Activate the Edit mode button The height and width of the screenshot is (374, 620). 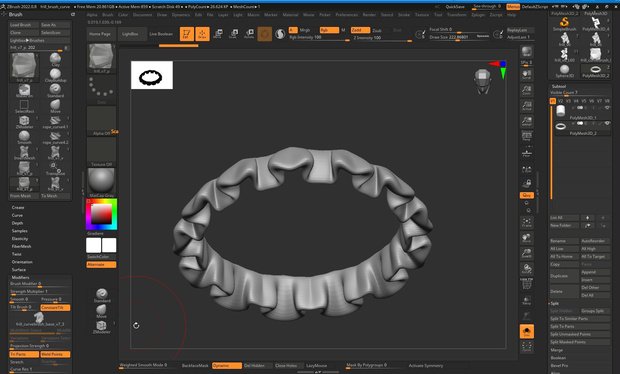[x=187, y=34]
